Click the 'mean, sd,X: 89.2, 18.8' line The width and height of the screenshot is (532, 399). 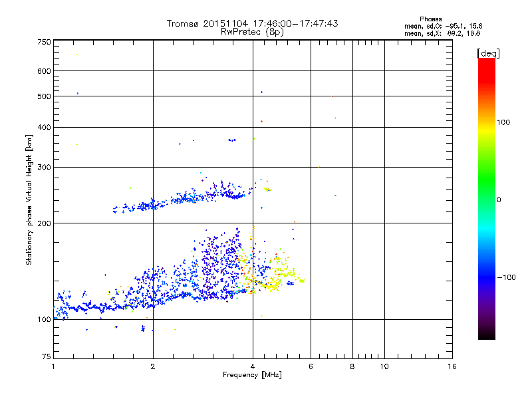[x=442, y=33]
